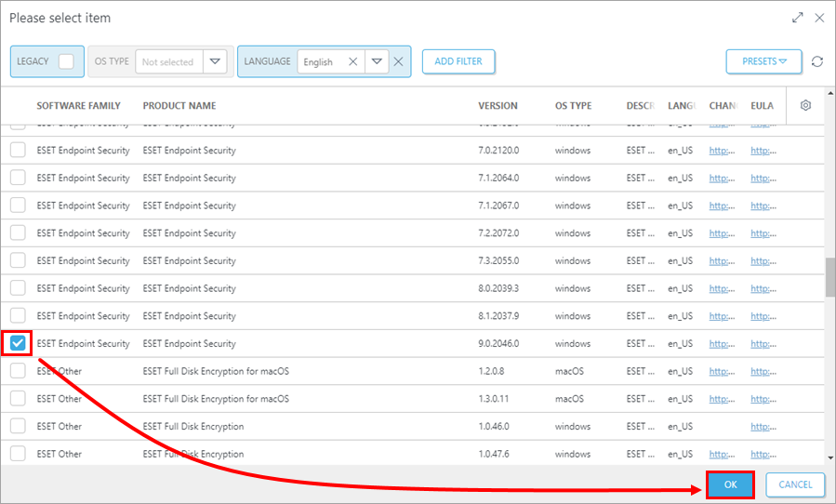This screenshot has height=504, width=836.
Task: Select the checkbox for version 7.1.2067.0
Action: [18, 206]
